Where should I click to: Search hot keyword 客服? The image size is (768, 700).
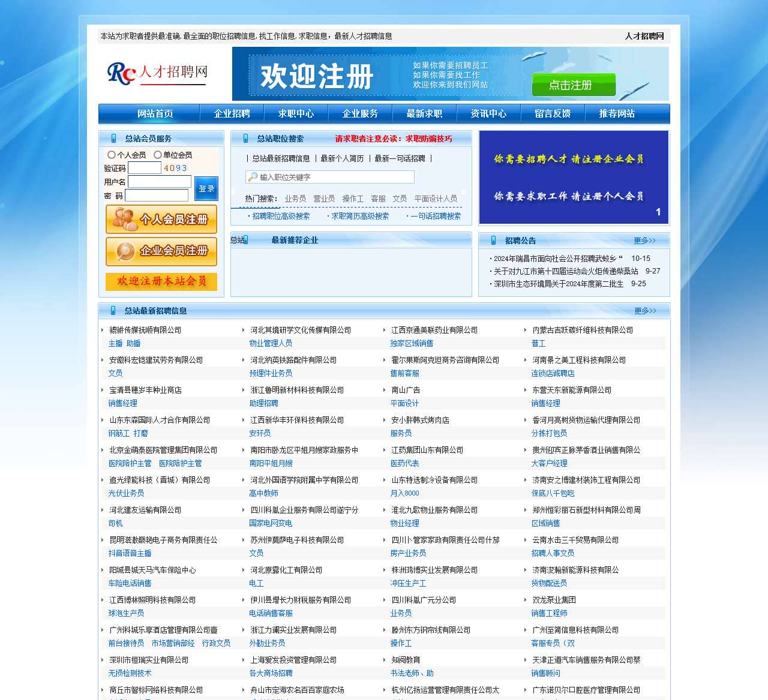(378, 199)
